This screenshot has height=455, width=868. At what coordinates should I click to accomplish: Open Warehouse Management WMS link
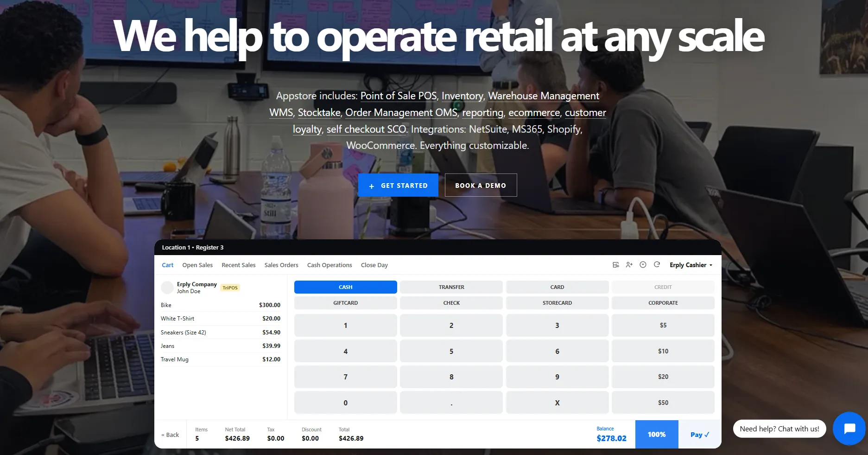tap(544, 96)
